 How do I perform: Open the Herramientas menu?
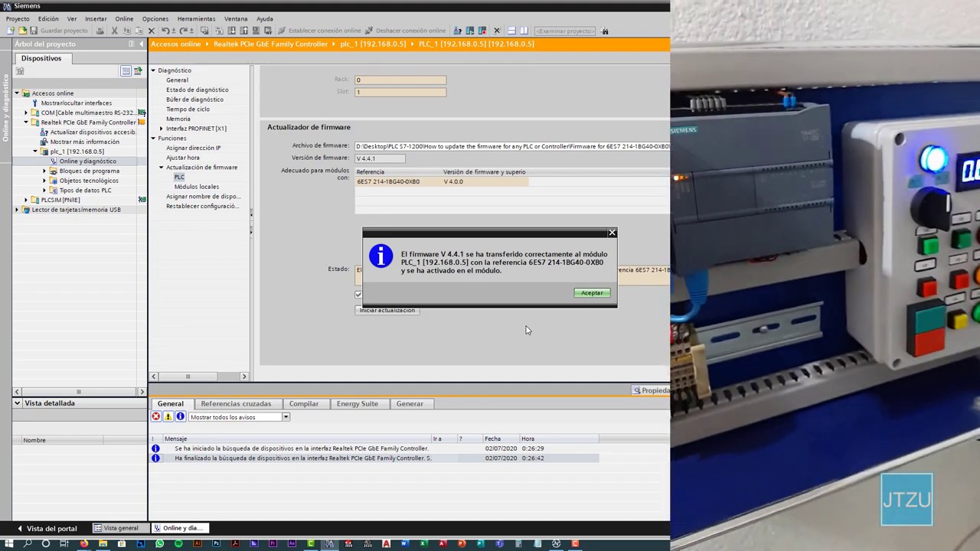(196, 18)
